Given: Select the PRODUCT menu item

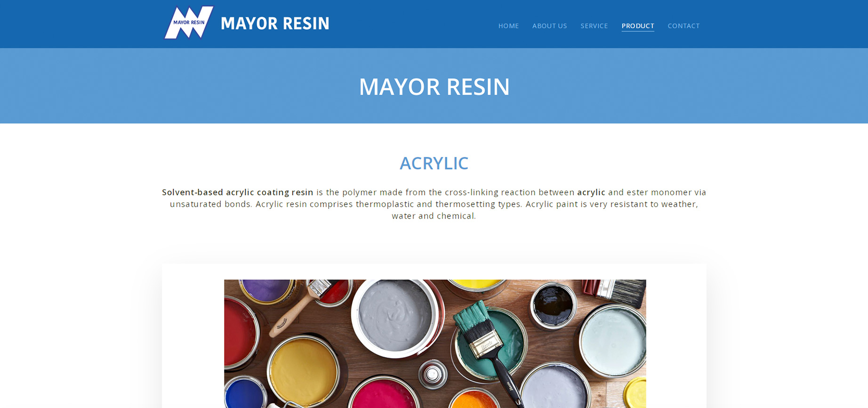Looking at the screenshot, I should tap(638, 26).
